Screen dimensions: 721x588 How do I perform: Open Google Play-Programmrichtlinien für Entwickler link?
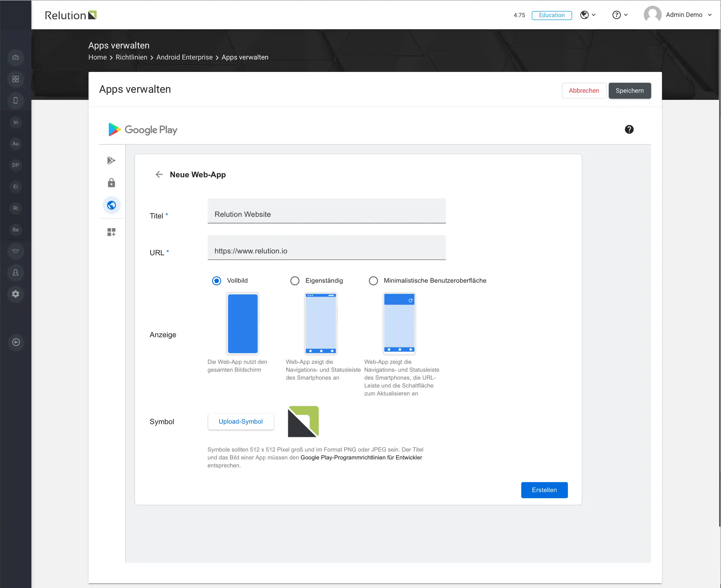361,458
